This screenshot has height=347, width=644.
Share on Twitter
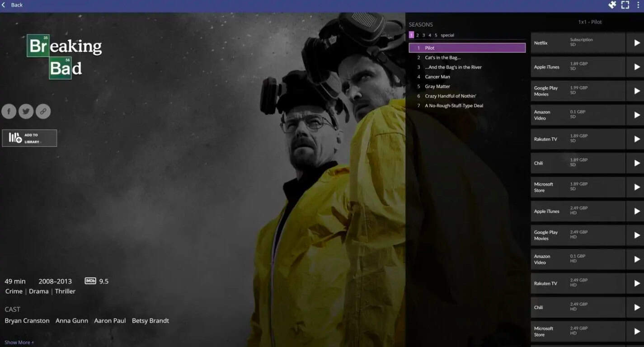tap(26, 111)
